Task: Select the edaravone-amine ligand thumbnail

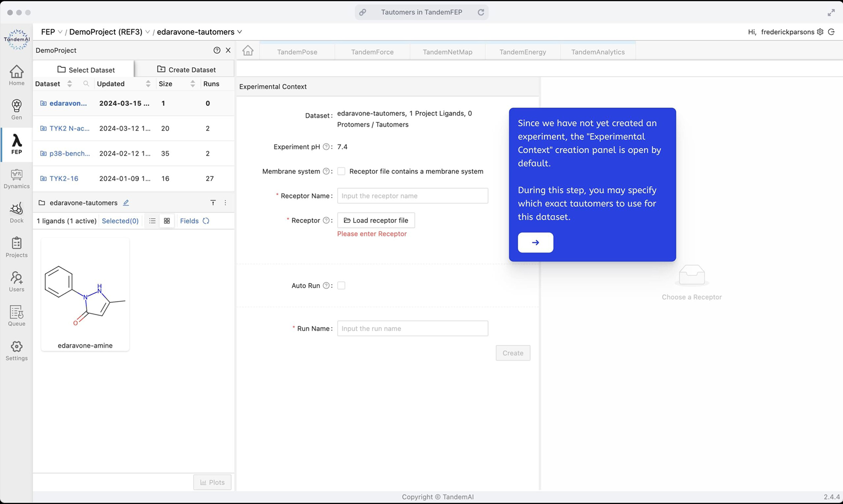Action: [x=85, y=294]
